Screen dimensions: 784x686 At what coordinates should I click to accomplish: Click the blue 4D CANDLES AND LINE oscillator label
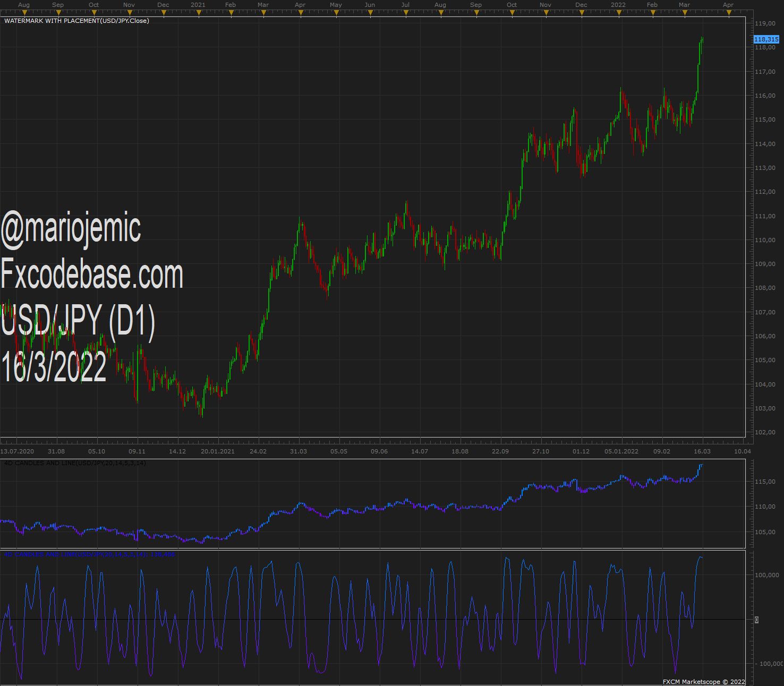click(x=89, y=554)
